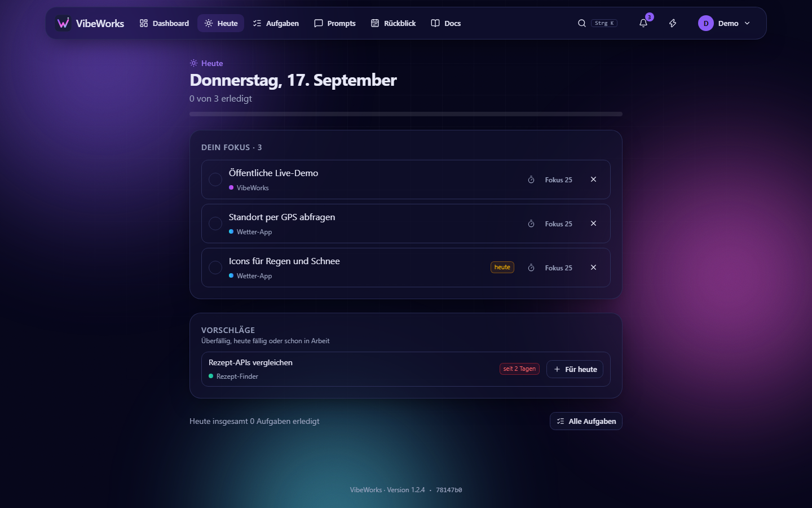Click the Demo avatar circle
Screen dimensions: 812x508
pyautogui.click(x=706, y=23)
